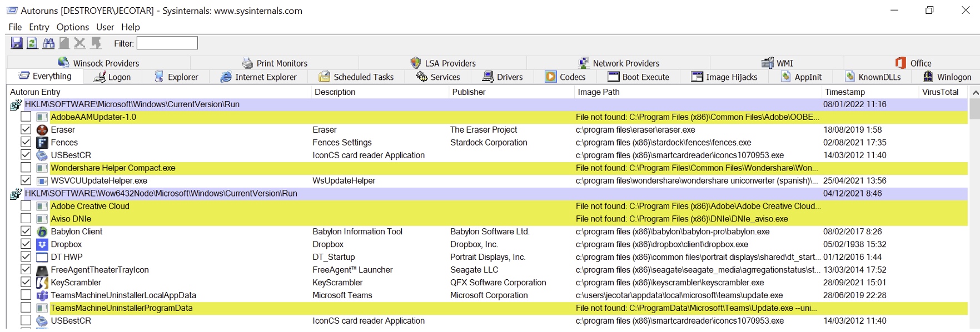
Task: Open the Image Hijacks tab
Action: [724, 77]
